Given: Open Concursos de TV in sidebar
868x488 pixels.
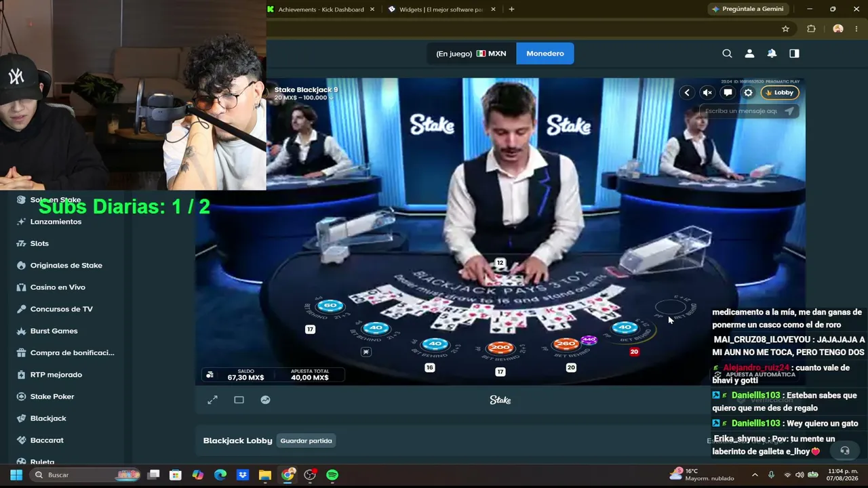Looking at the screenshot, I should tap(61, 309).
